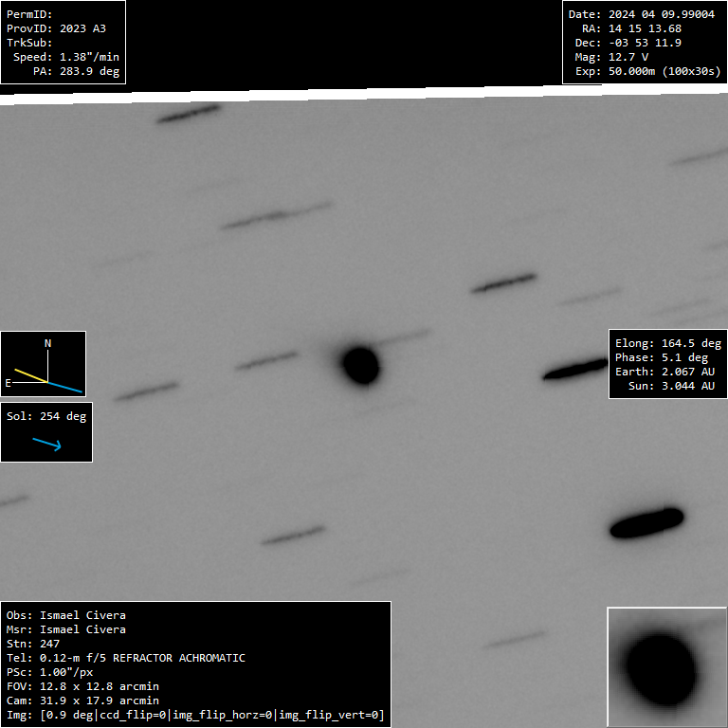Click the 'FOV: 12.8 x 12.8 arcmin' line

pos(82,686)
